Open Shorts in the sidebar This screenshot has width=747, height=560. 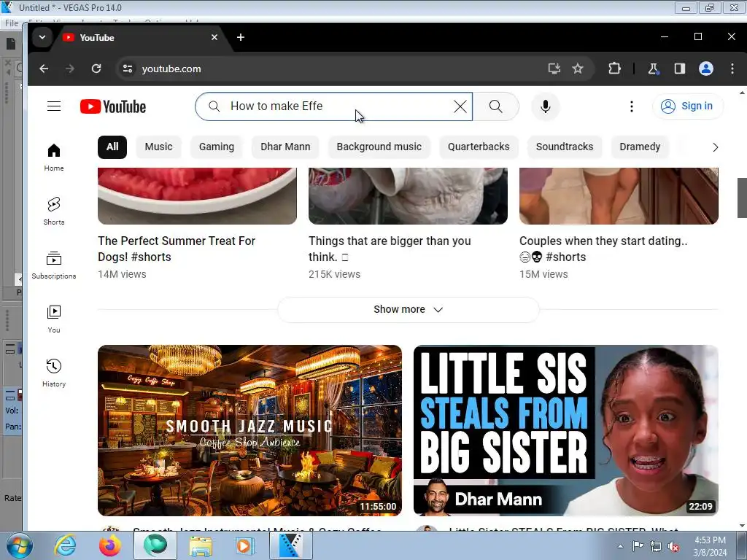54,211
